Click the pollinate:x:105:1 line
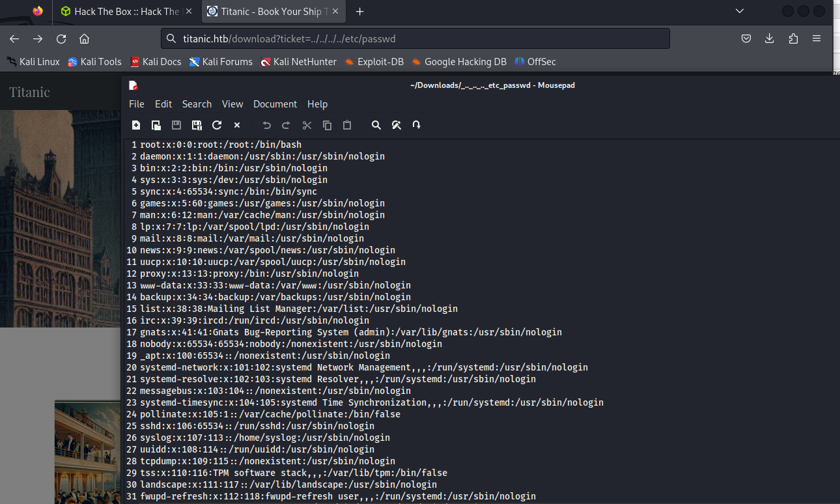The image size is (840, 504). 270,414
